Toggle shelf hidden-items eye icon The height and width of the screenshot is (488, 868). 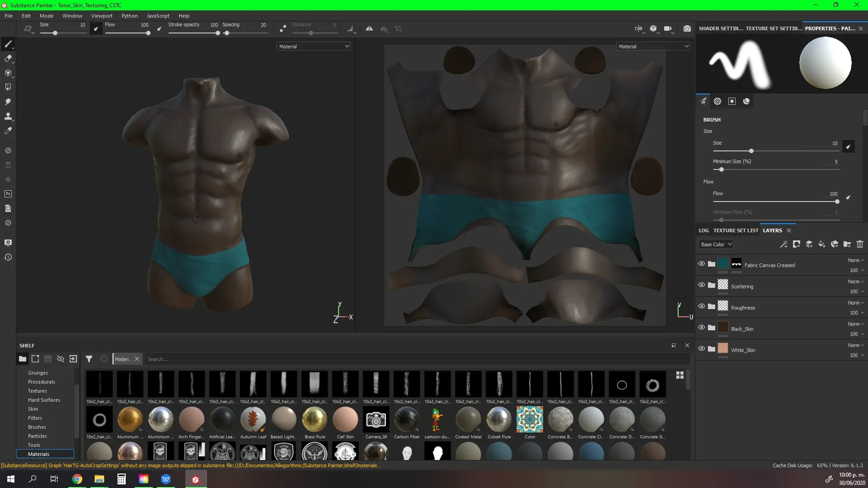click(x=60, y=359)
